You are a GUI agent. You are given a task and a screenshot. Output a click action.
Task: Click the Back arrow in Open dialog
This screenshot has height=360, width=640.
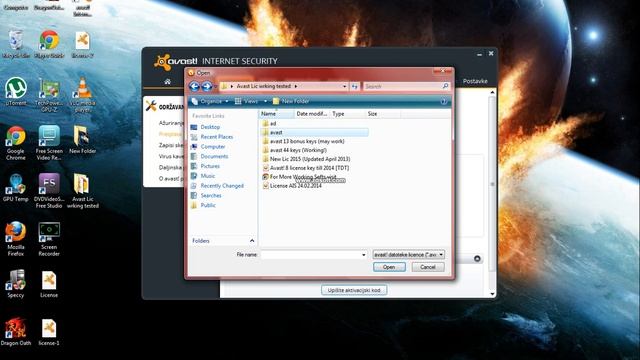(194, 86)
